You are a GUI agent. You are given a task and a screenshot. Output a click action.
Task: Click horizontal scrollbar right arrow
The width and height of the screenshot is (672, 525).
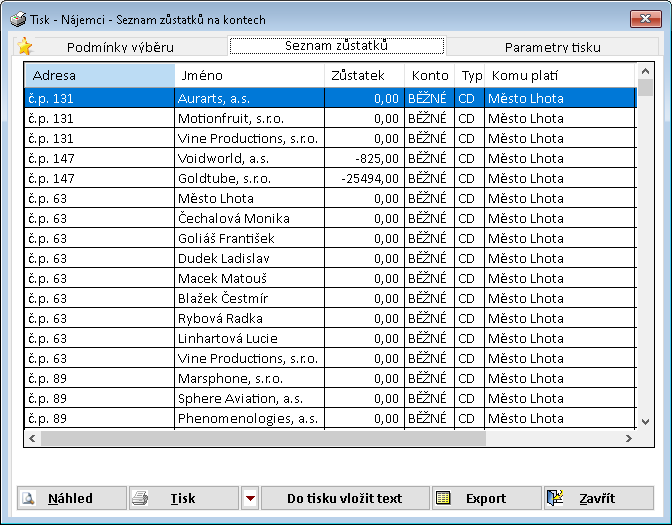(629, 438)
